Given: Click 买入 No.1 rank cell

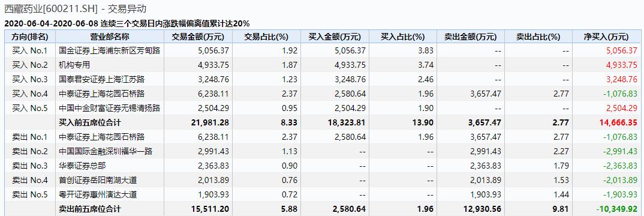Looking at the screenshot, I should 29,51.
